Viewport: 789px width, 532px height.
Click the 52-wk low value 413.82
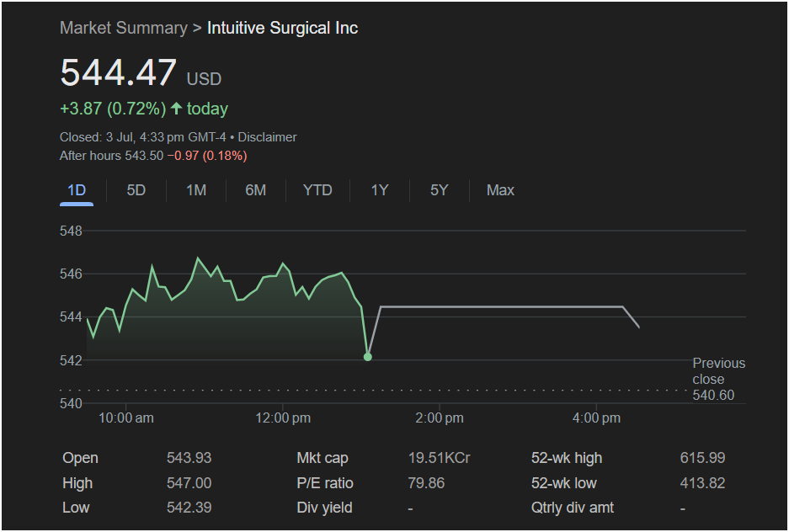pyautogui.click(x=702, y=483)
